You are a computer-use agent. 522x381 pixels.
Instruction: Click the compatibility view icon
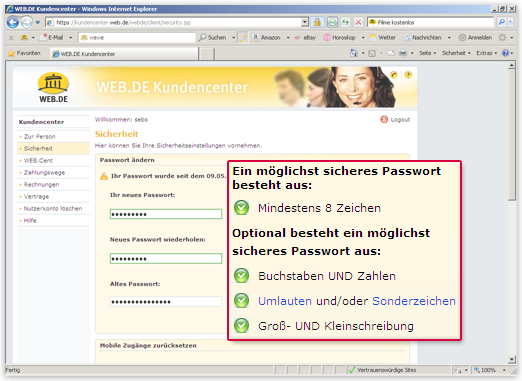point(332,22)
